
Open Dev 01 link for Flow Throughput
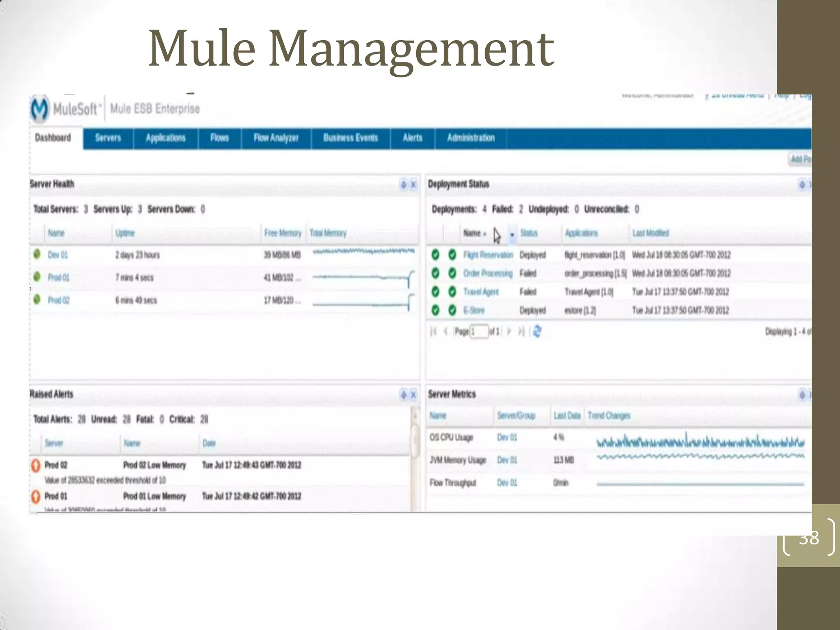pyautogui.click(x=507, y=483)
